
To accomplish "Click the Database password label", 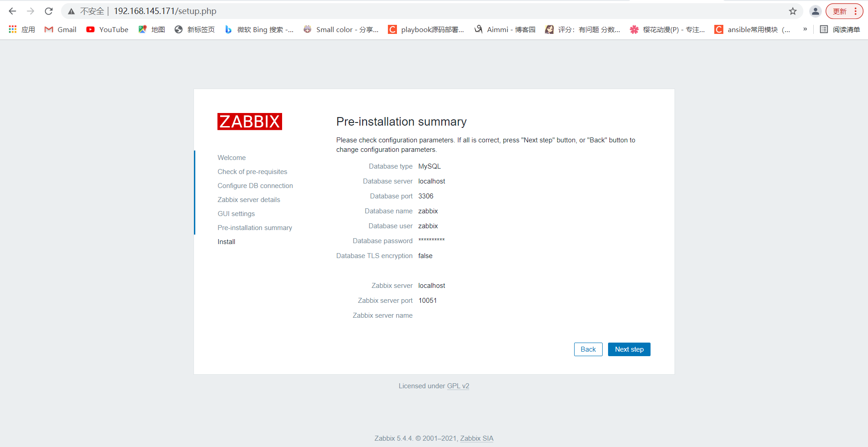I will (382, 241).
